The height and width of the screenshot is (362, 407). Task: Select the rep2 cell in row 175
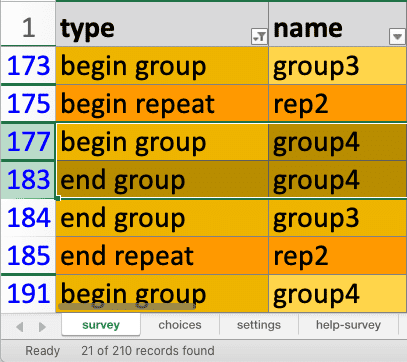pyautogui.click(x=338, y=104)
